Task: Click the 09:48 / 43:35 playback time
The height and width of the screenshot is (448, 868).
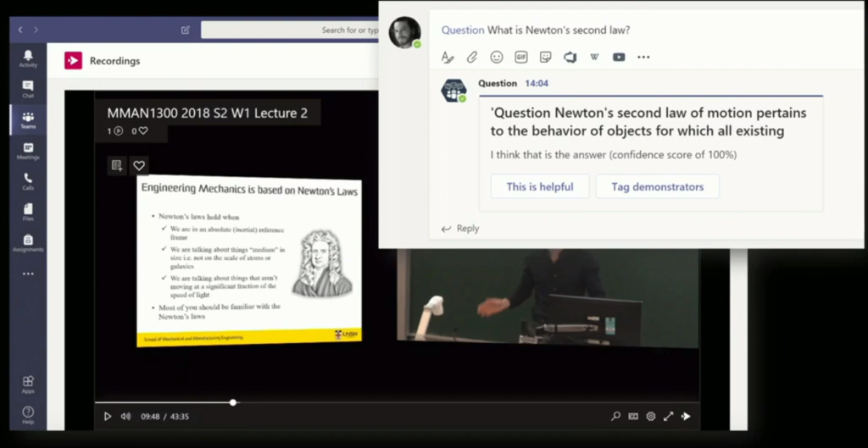Action: click(x=165, y=417)
